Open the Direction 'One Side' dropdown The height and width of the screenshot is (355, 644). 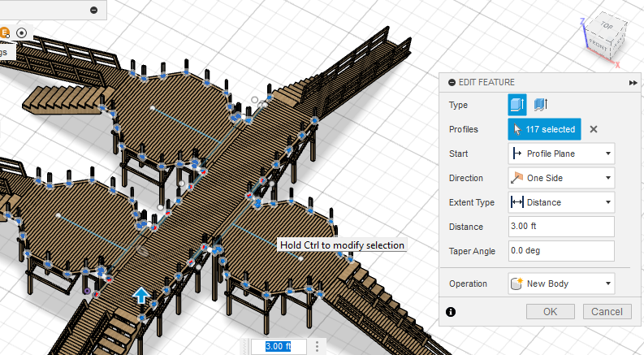click(561, 178)
